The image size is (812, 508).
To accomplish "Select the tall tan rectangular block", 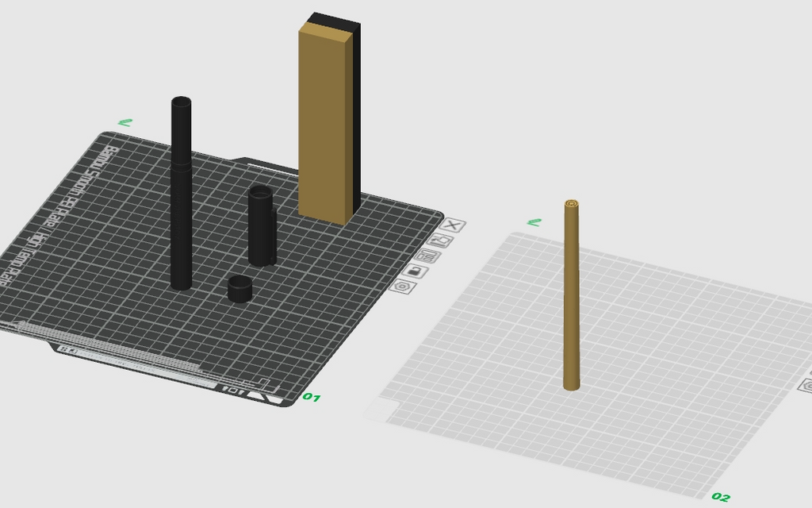I will [324, 125].
